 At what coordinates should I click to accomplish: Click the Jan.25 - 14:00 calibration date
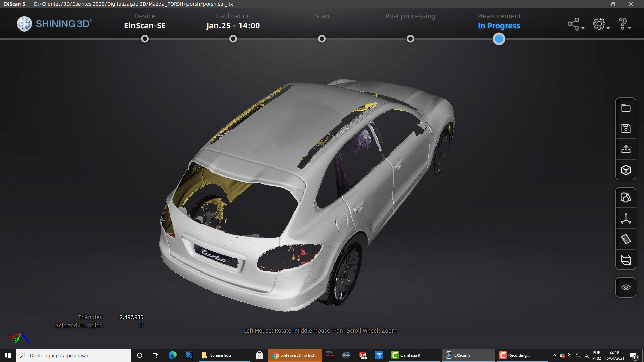[233, 26]
